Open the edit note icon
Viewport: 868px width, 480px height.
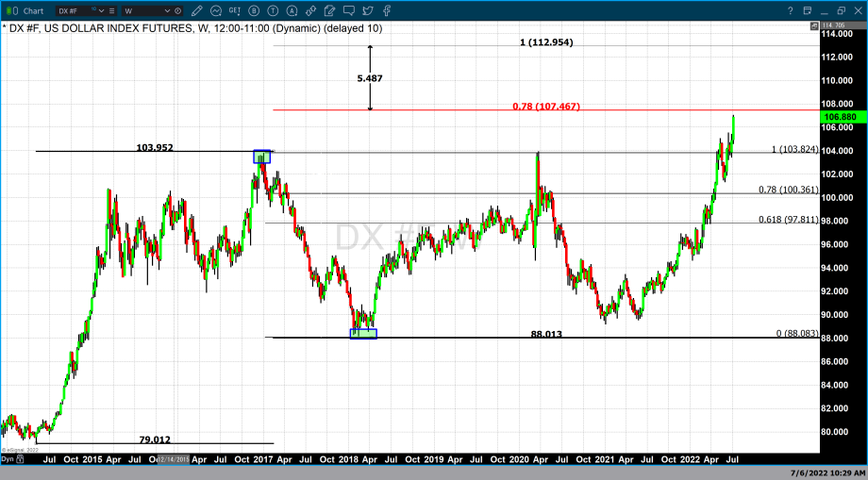click(x=329, y=10)
